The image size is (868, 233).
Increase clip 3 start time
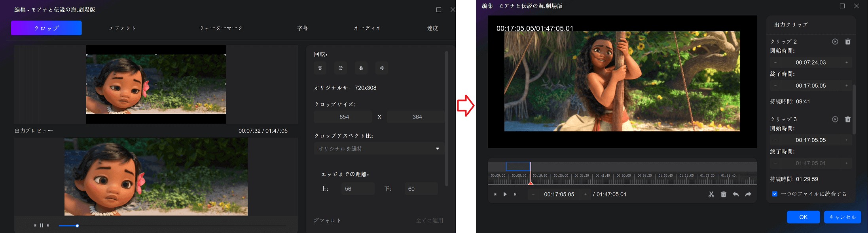pos(846,140)
